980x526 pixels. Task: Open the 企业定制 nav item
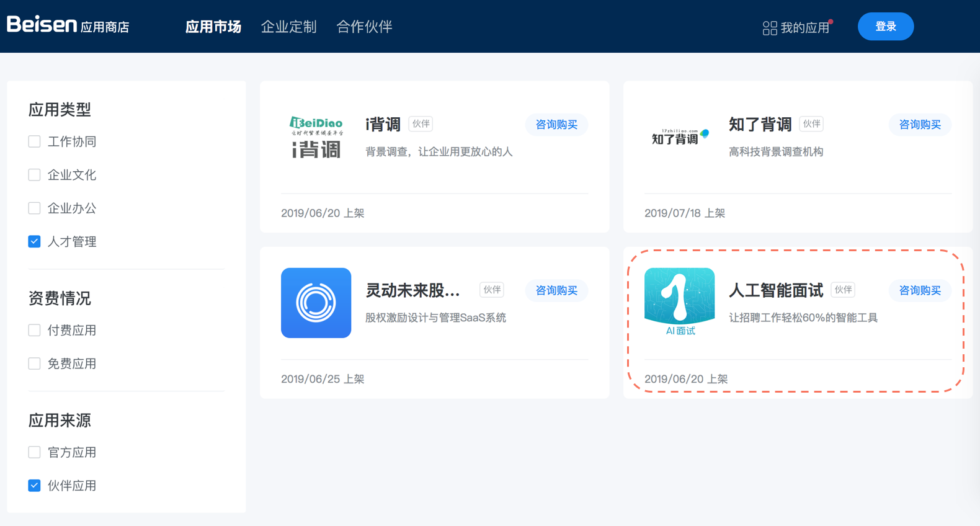coord(288,27)
